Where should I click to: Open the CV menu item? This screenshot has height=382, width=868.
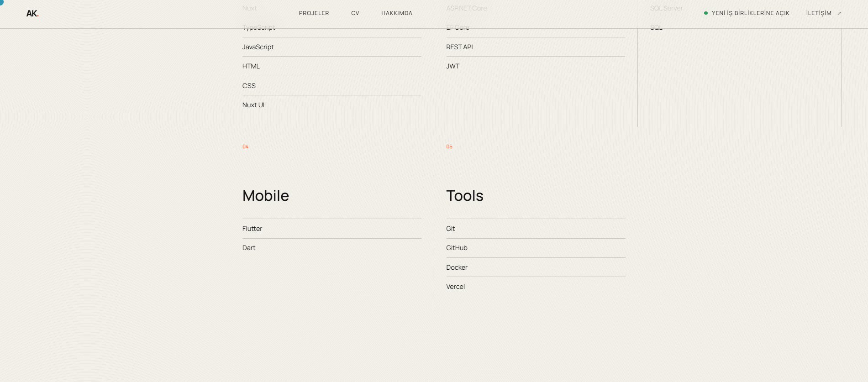pyautogui.click(x=355, y=13)
